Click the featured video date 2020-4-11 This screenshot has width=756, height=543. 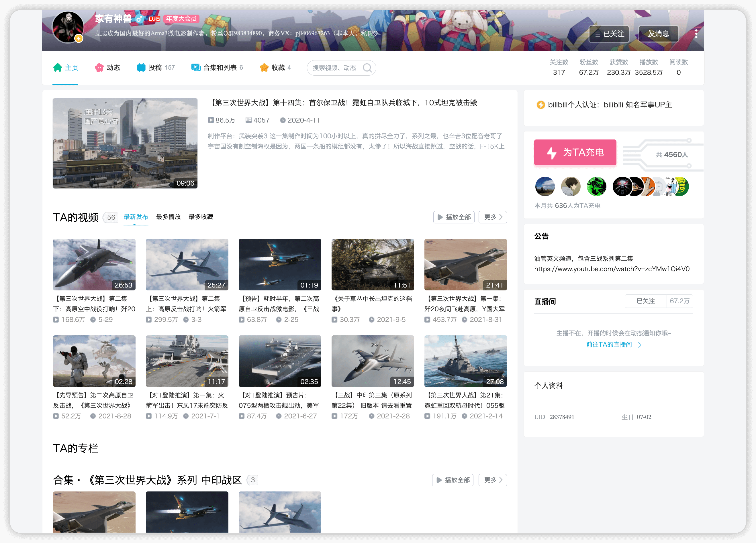(300, 120)
